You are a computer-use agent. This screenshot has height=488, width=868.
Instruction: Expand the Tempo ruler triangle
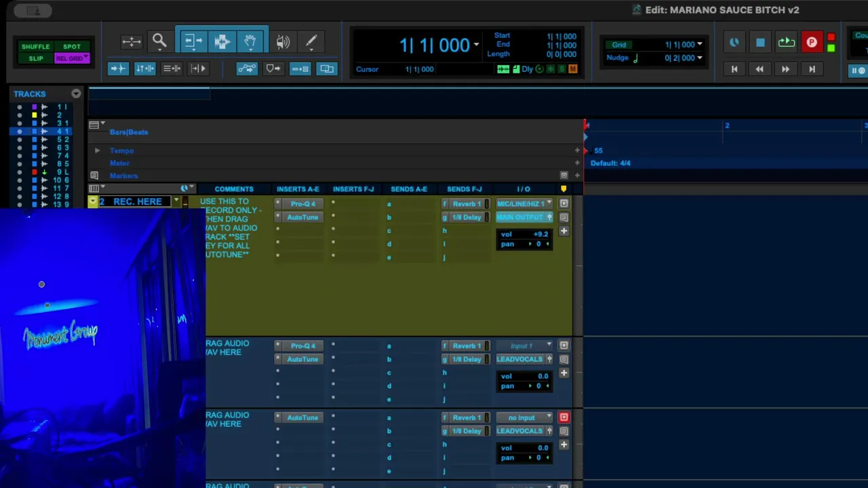coord(97,150)
